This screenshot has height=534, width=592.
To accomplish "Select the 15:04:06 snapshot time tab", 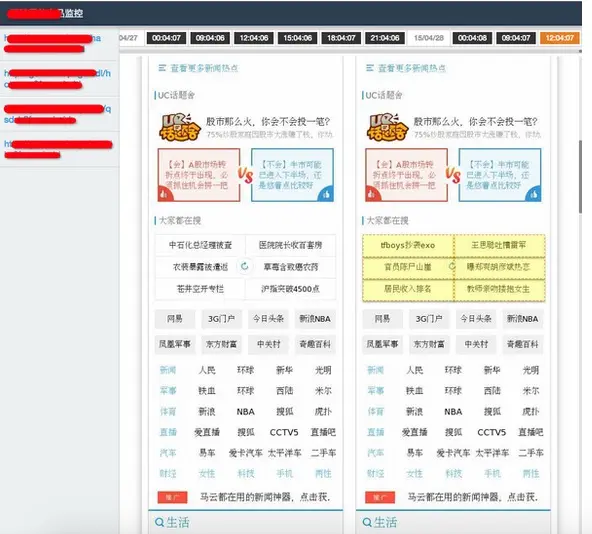I will 298,38.
